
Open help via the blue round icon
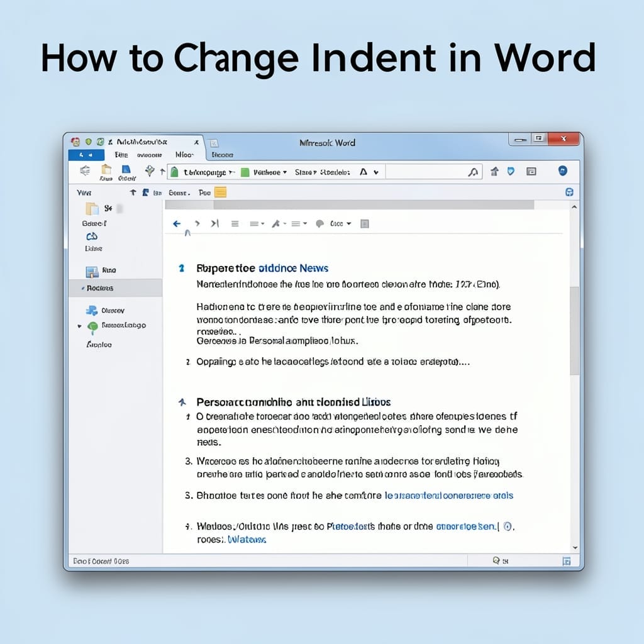563,170
